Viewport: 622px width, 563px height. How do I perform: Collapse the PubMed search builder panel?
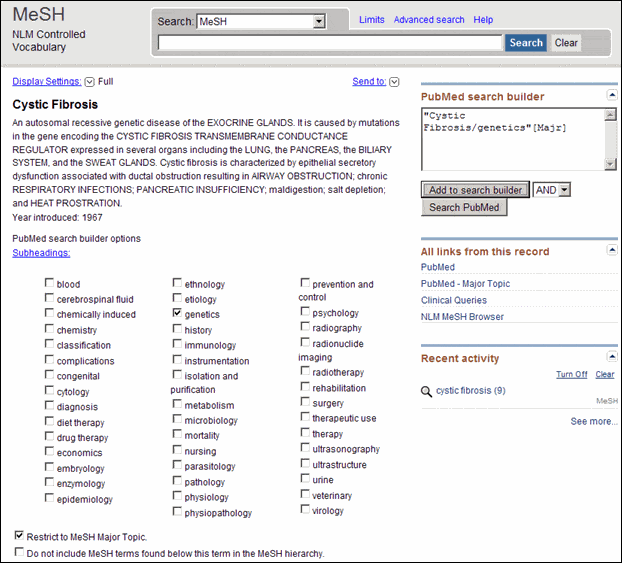(612, 96)
